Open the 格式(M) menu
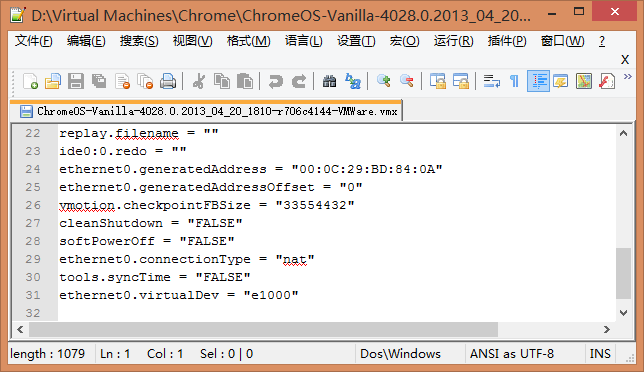 coord(248,41)
